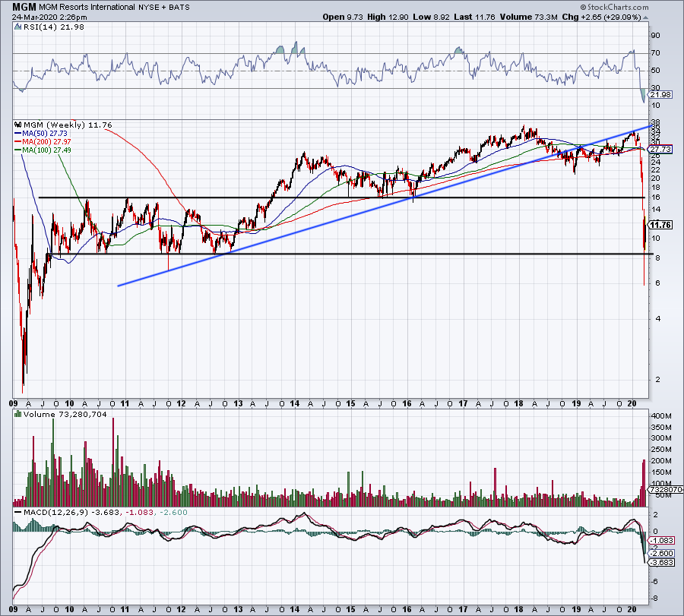Click the candlestick legend icon beside MGM (Weekly)
Viewport: 684px width, 616px height.
click(x=18, y=125)
